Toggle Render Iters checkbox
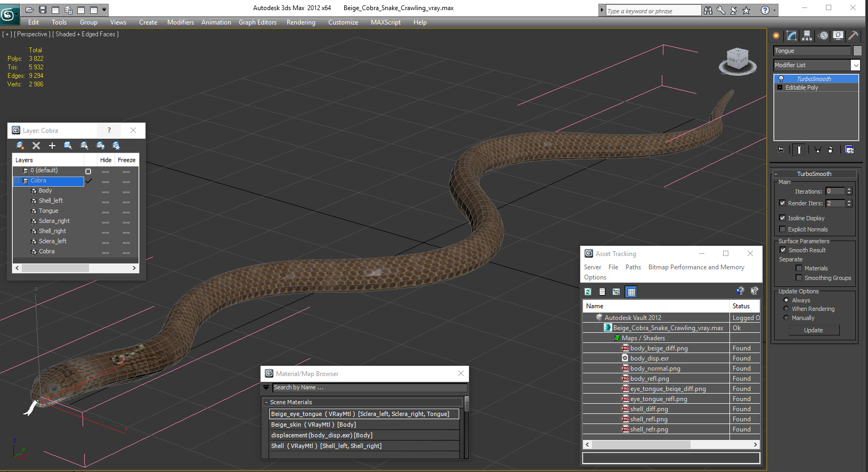Viewport: 868px width, 472px height. tap(782, 203)
